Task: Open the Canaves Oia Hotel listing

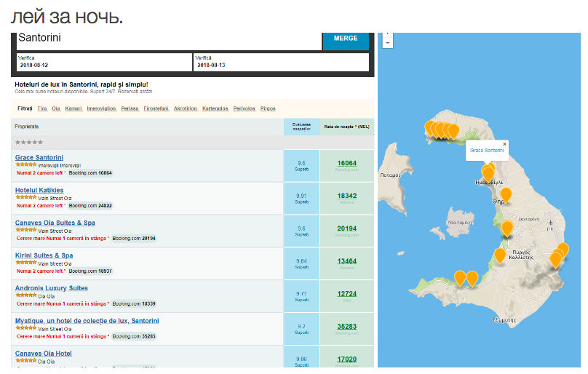Action: (x=43, y=354)
